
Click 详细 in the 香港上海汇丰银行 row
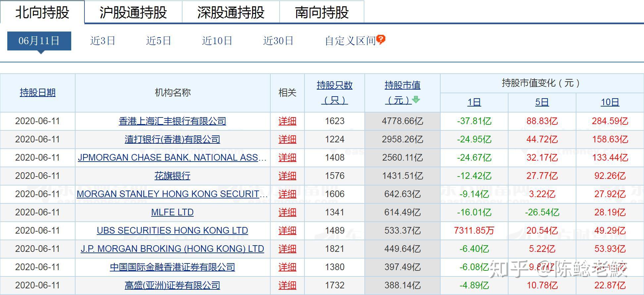(x=287, y=121)
